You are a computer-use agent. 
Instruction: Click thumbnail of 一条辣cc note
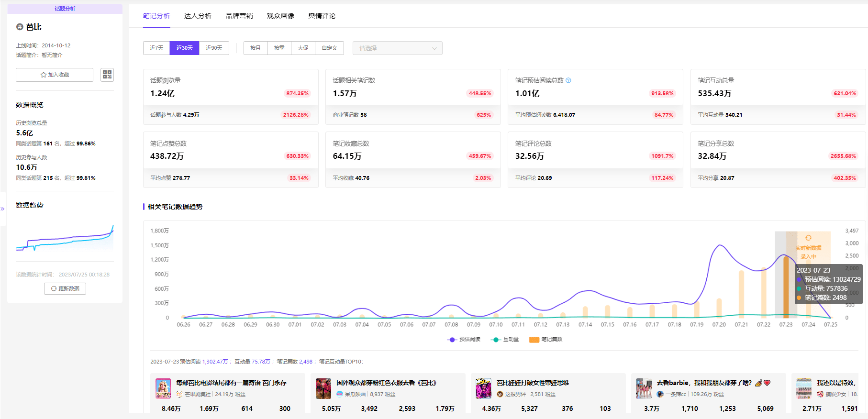coord(644,388)
